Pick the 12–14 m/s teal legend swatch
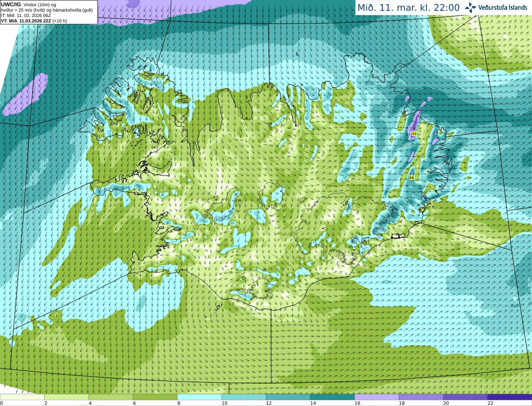Screen dimensions: 532x406 coord(288,397)
